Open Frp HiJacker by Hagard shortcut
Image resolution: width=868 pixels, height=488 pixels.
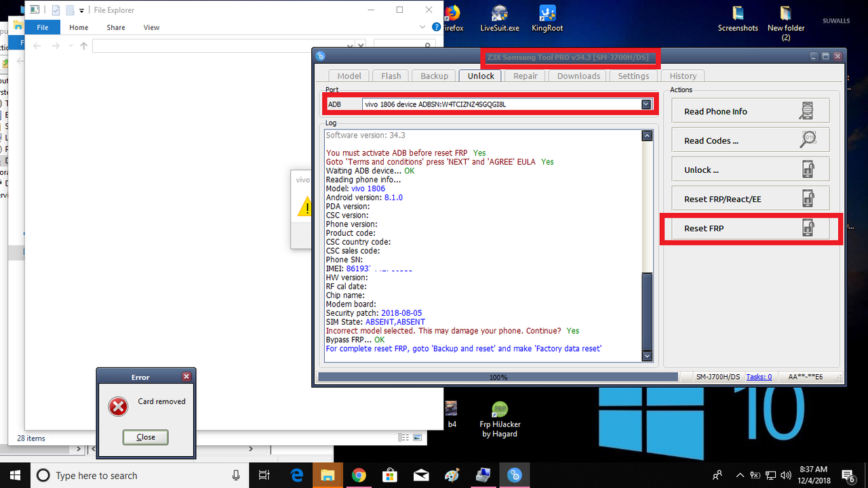(x=500, y=420)
